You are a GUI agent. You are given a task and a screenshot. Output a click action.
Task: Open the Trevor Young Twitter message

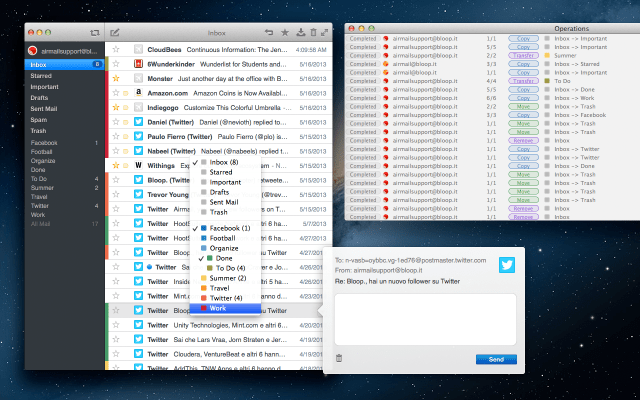pos(219,195)
